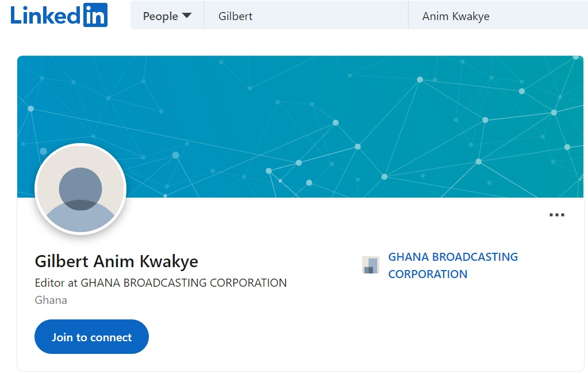Click the profile name "Gilbert Anim Kwakye"
Screen dimensions: 588x374
tap(117, 261)
